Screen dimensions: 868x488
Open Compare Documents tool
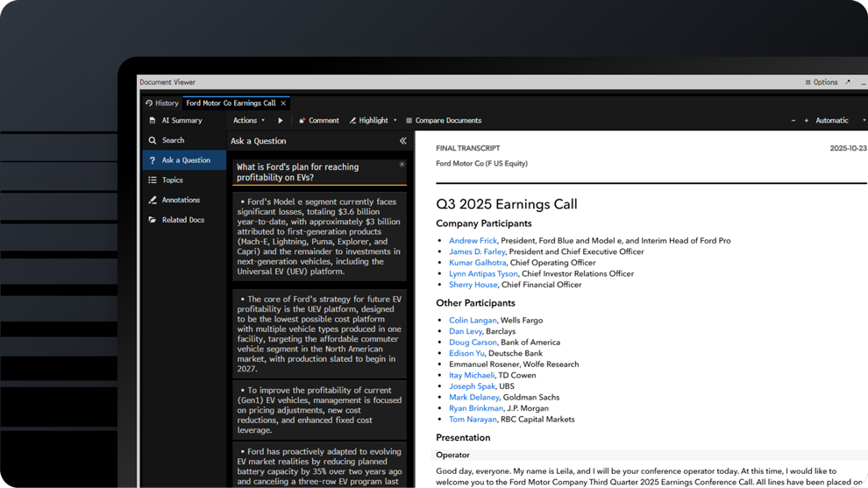coord(443,121)
